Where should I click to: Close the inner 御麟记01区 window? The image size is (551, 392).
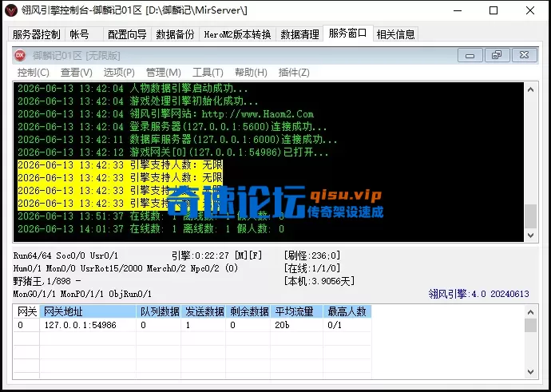click(x=525, y=56)
